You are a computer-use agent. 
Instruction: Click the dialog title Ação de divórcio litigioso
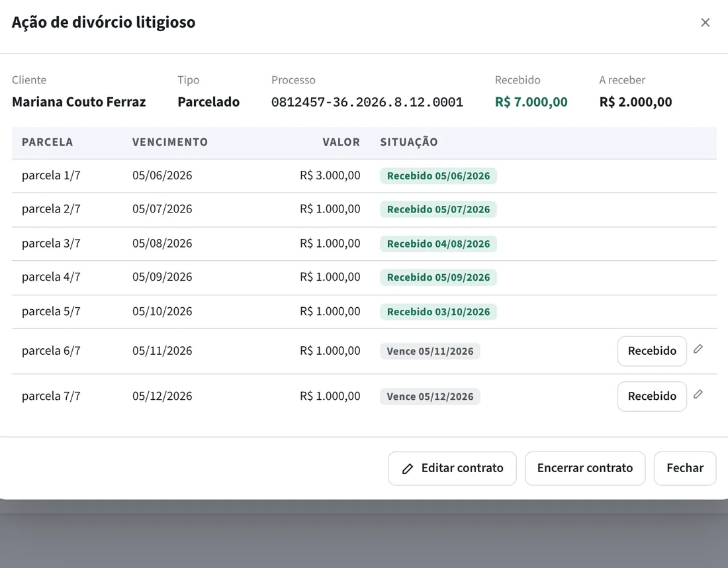pos(103,23)
